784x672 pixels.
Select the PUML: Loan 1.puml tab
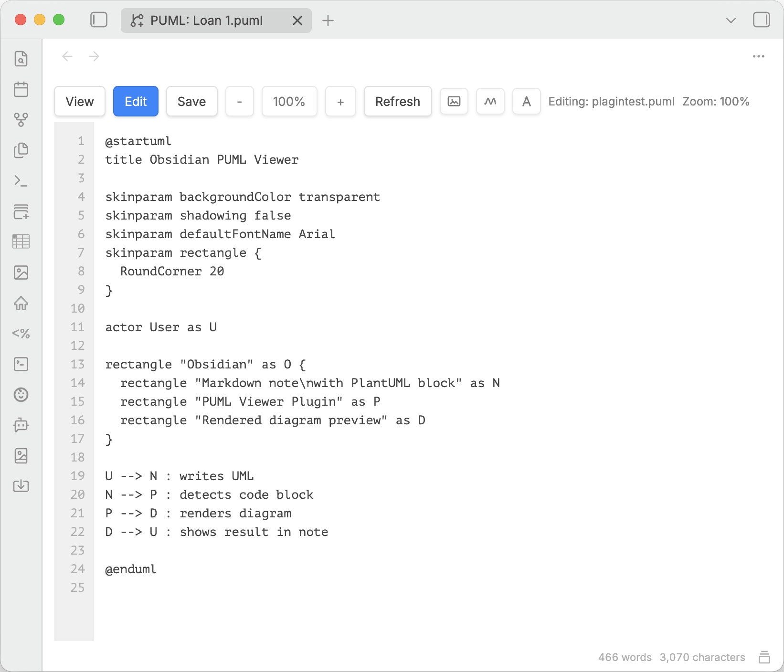216,21
